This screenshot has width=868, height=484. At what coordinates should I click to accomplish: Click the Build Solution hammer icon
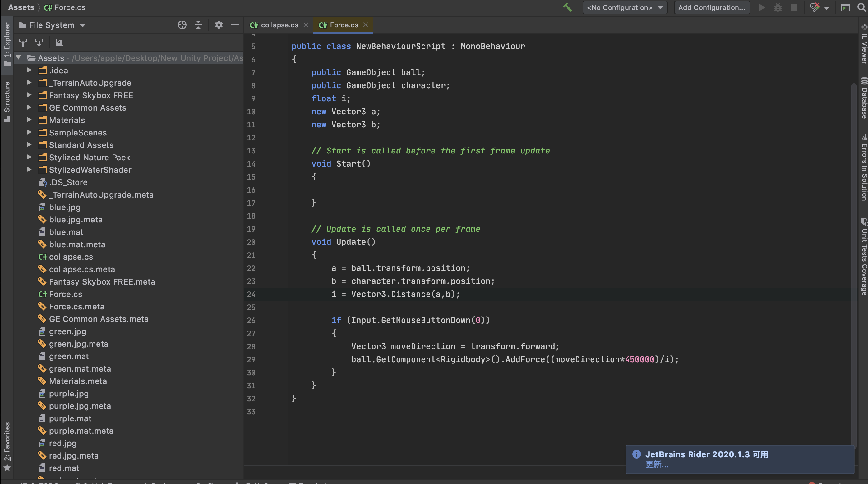(x=567, y=7)
